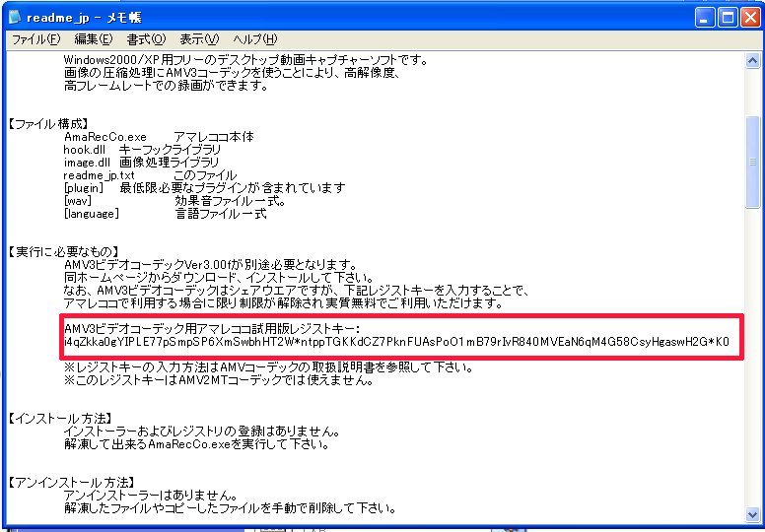Click the line 高フレームレートでの録画ができます
The image size is (765, 532).
point(166,87)
